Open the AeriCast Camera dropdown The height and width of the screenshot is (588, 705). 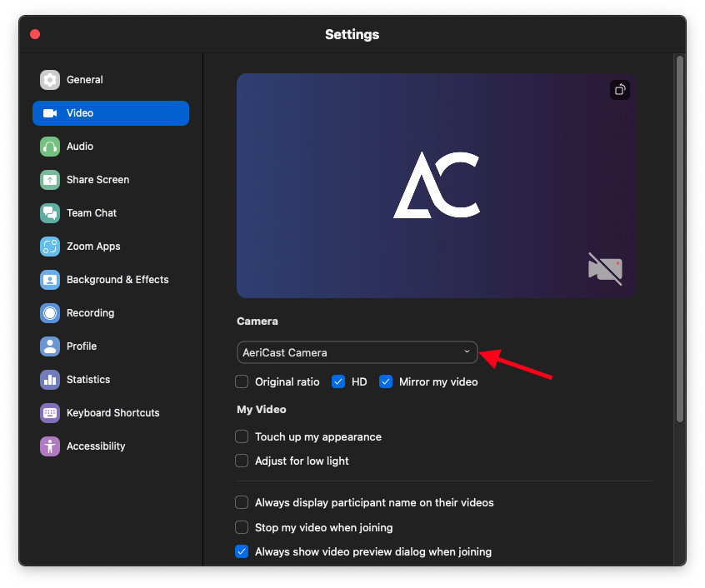357,352
